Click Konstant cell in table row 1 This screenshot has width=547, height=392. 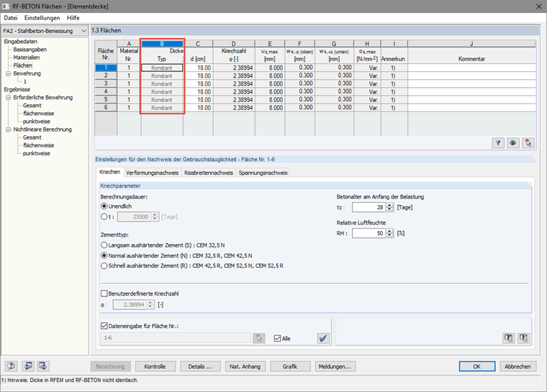(x=162, y=68)
